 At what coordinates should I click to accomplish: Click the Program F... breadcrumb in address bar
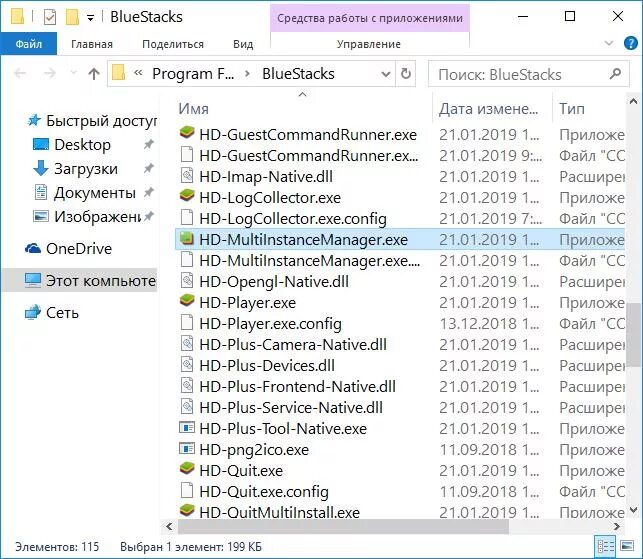pos(193,74)
